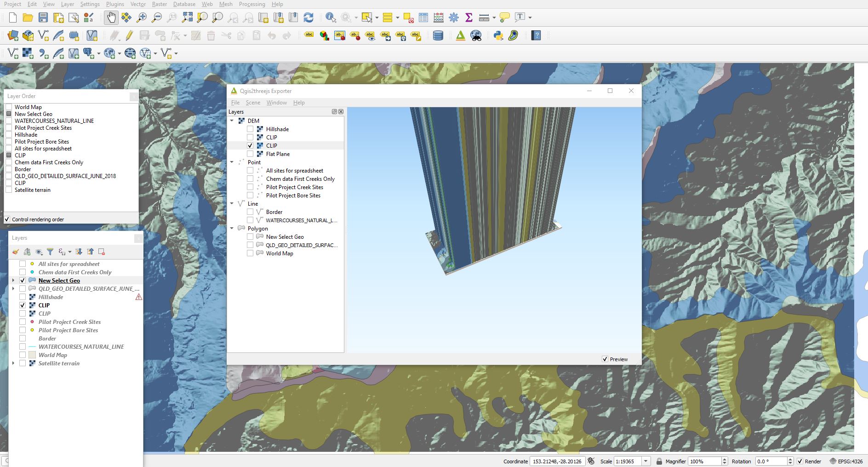Open the Raster menu
This screenshot has height=467, width=868.
(x=159, y=4)
